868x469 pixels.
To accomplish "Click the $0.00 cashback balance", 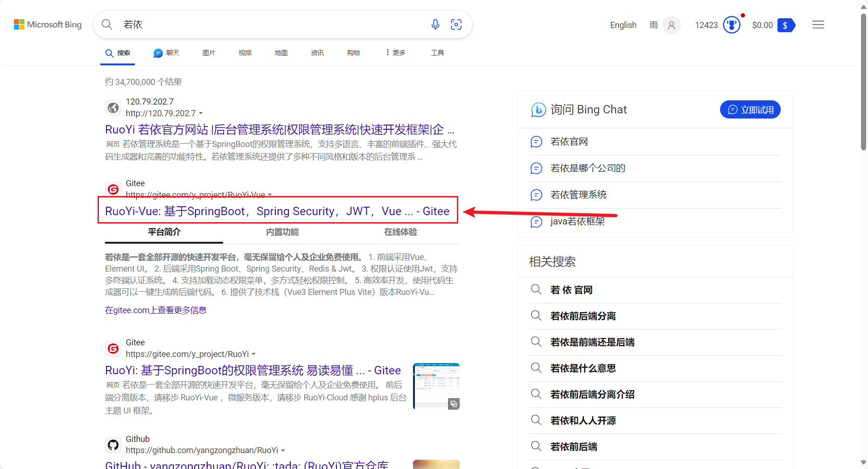I will tap(763, 25).
